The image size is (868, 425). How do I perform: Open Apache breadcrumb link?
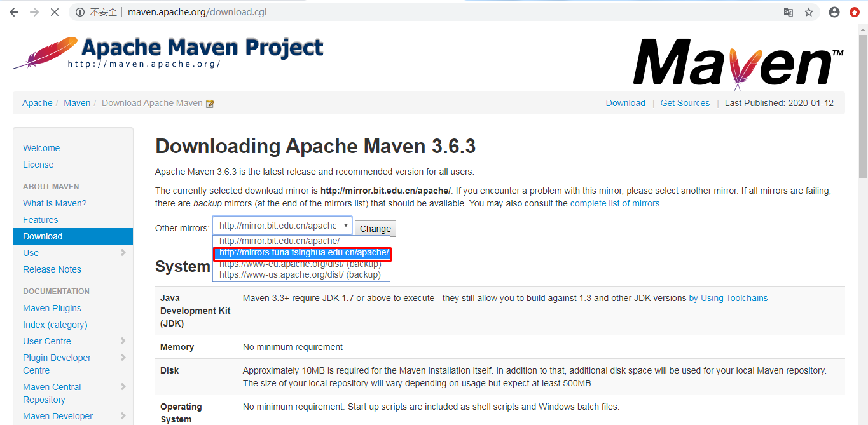[x=38, y=103]
